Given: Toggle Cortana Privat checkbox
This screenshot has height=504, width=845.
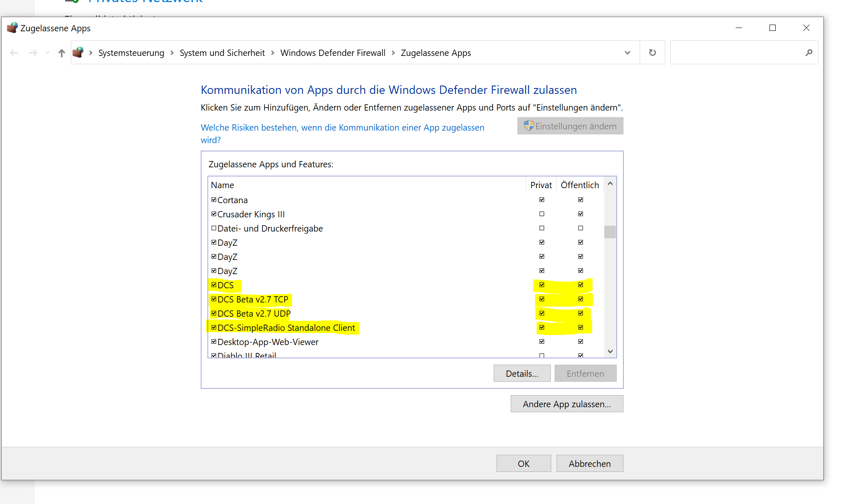Looking at the screenshot, I should point(542,200).
